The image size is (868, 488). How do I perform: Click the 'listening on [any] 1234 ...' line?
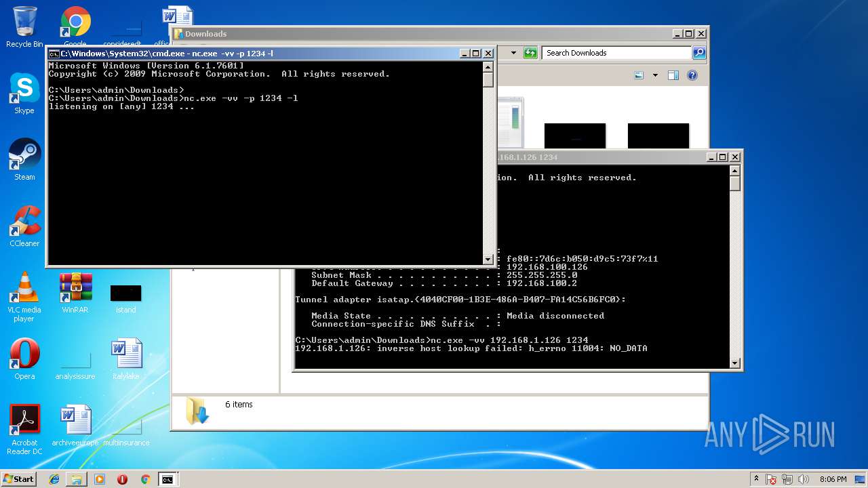click(121, 106)
